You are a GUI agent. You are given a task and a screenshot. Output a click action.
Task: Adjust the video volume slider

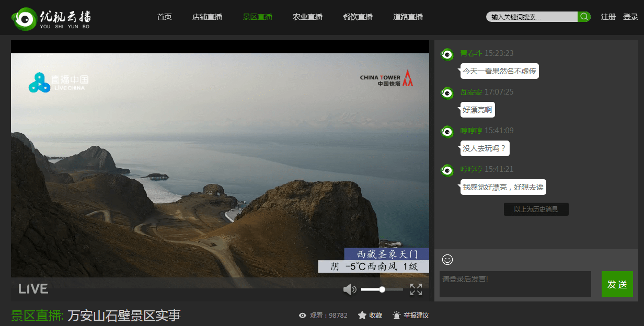point(382,289)
